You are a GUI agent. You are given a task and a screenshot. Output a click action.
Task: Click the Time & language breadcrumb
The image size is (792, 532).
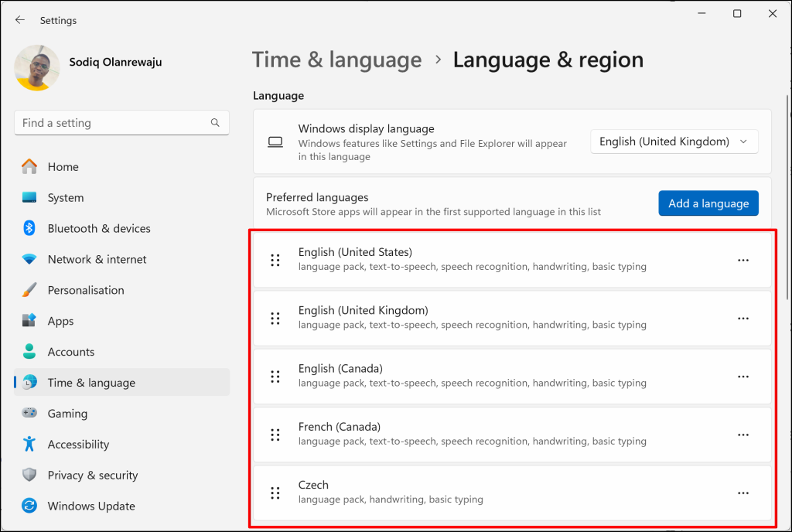click(337, 60)
